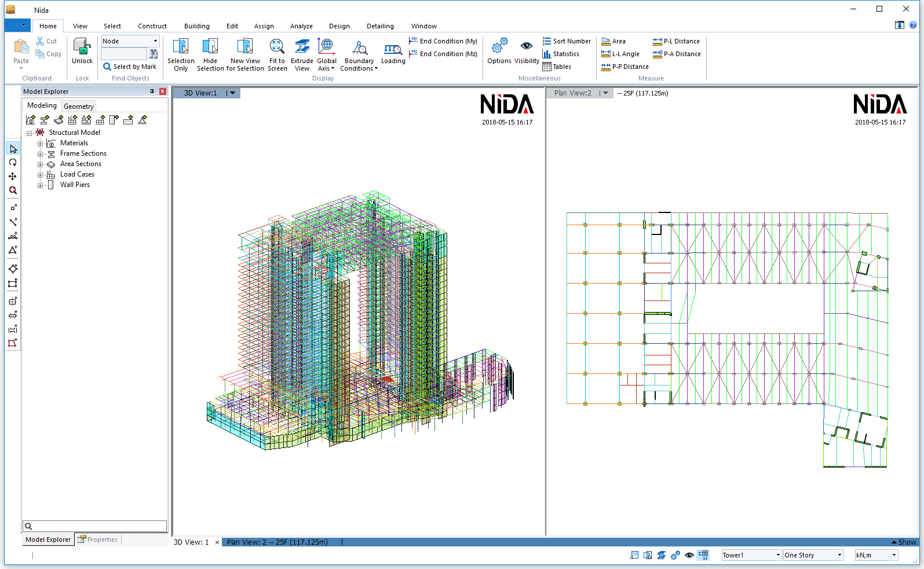Click the Selection Only icon

tap(181, 46)
